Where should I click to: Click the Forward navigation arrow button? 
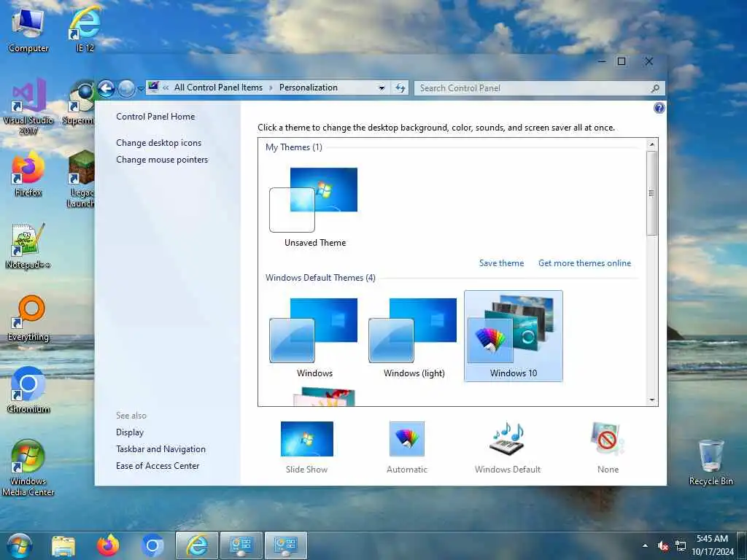pos(126,88)
